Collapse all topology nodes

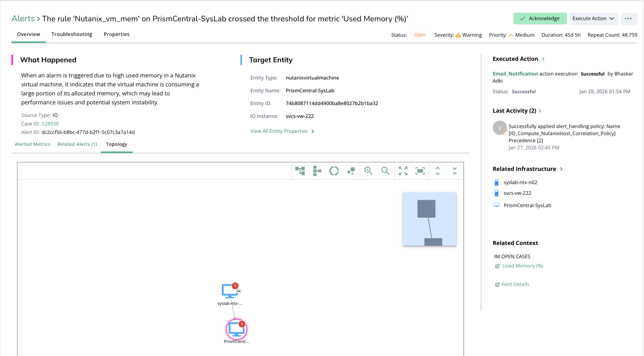[x=455, y=171]
